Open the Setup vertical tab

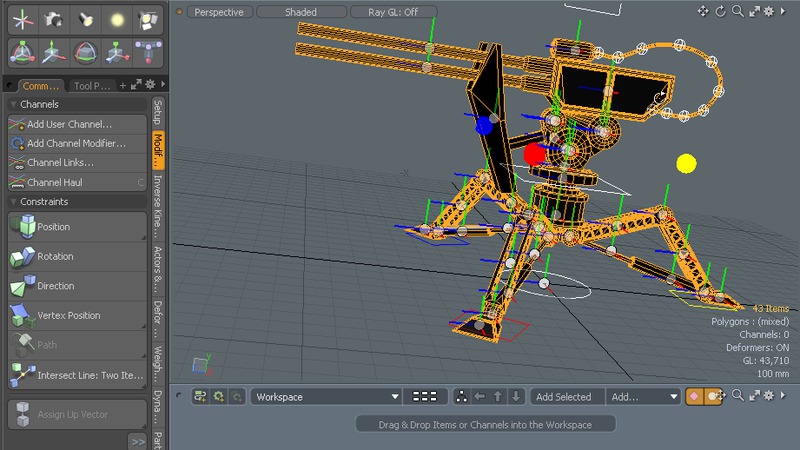point(158,112)
